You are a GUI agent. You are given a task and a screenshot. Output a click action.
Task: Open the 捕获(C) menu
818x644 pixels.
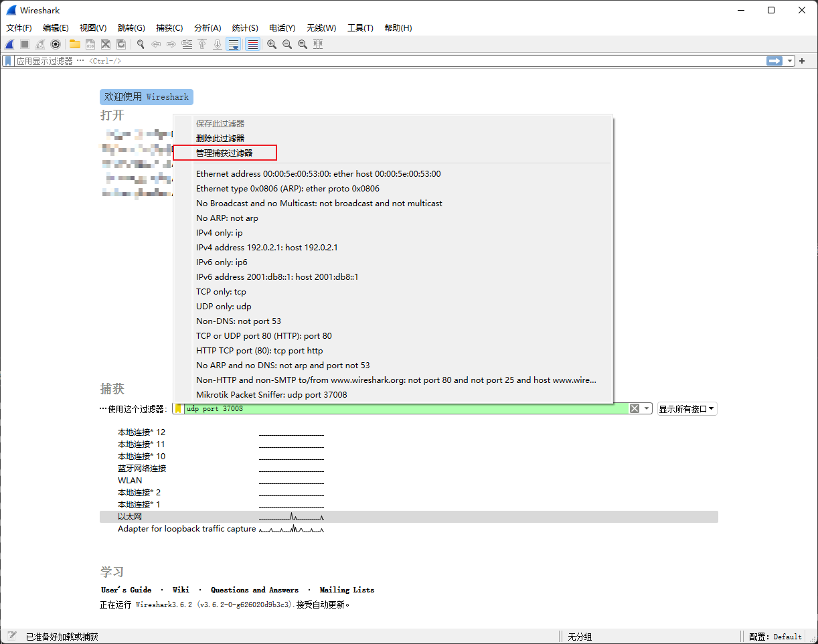tap(169, 28)
